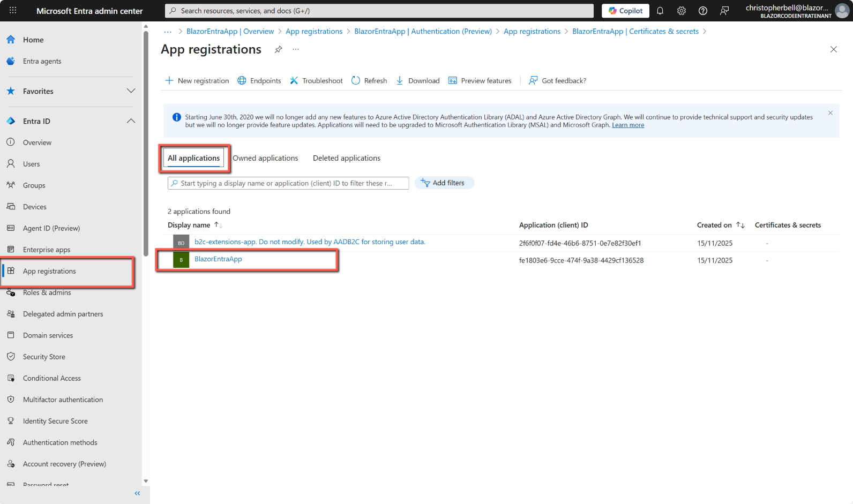Open the Copilot assistant
Image resolution: width=853 pixels, height=504 pixels.
(x=625, y=11)
